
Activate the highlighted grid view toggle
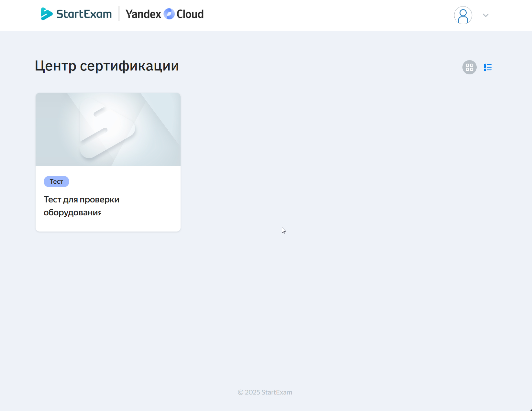(469, 67)
